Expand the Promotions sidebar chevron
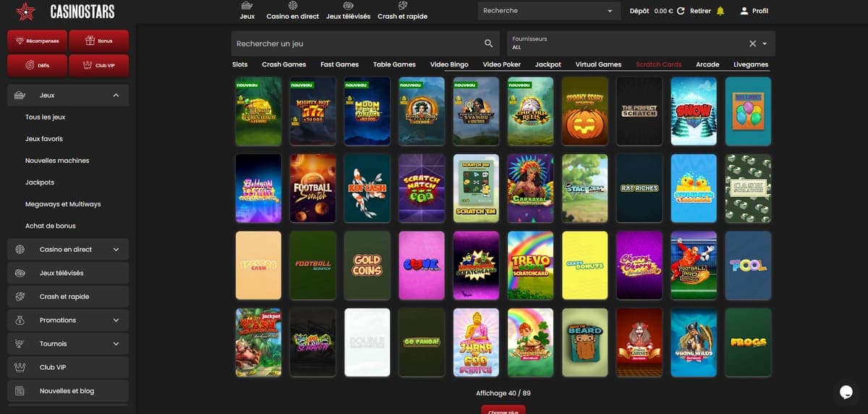This screenshot has height=414, width=868. [116, 320]
